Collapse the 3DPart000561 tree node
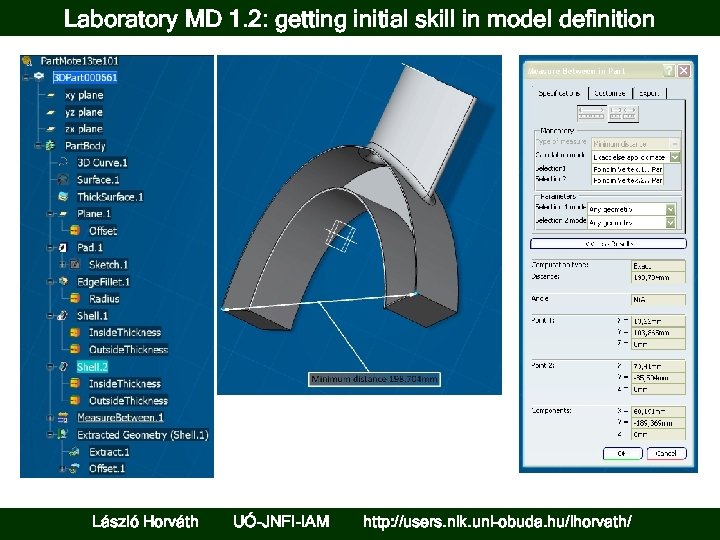The height and width of the screenshot is (540, 720). click(x=27, y=77)
